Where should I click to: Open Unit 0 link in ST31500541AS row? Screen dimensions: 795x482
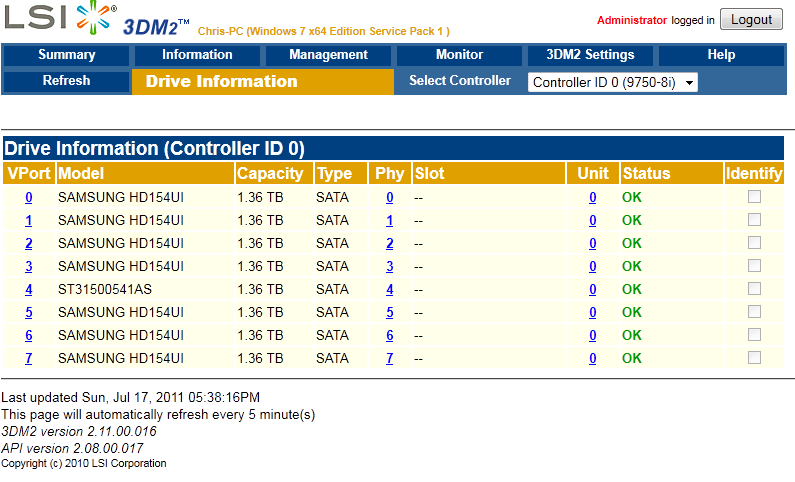(x=592, y=289)
